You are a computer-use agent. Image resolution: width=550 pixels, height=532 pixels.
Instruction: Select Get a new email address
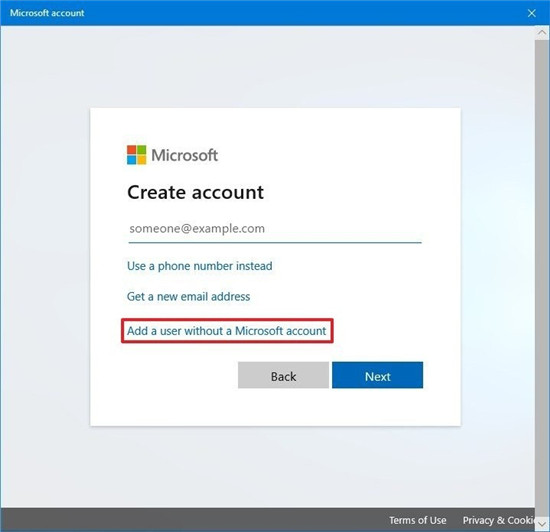(x=188, y=297)
